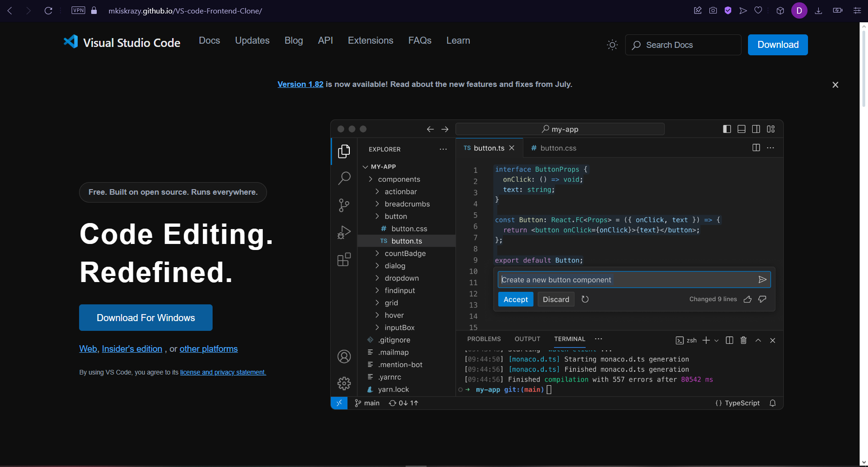Screen dimensions: 868x467
Task: Expand the inputBox folder
Action: [377, 328]
